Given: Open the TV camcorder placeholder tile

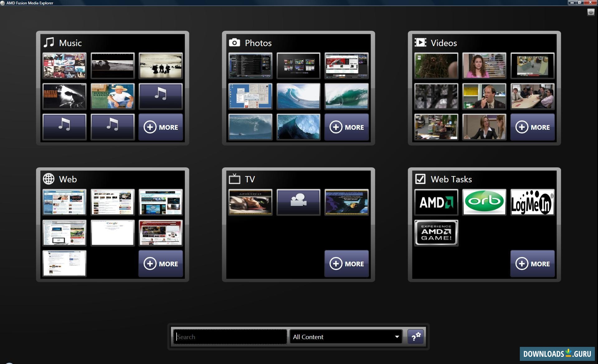Looking at the screenshot, I should [298, 202].
